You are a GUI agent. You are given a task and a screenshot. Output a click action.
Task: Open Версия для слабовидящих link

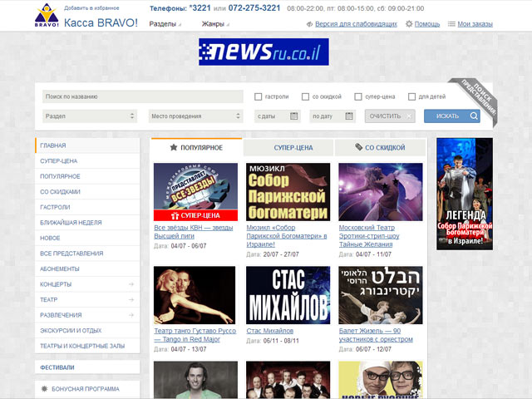coord(356,24)
